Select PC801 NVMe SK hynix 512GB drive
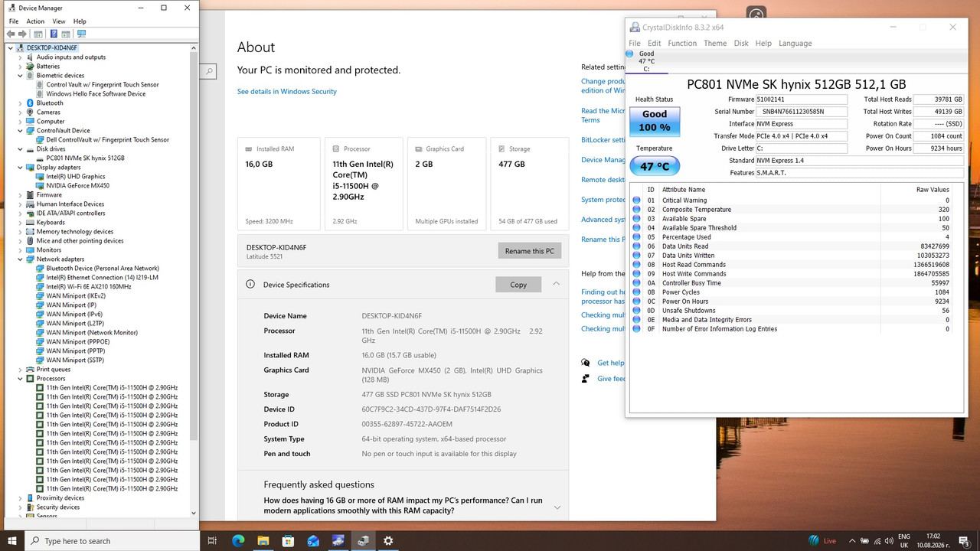This screenshot has width=980, height=551. pyautogui.click(x=85, y=158)
